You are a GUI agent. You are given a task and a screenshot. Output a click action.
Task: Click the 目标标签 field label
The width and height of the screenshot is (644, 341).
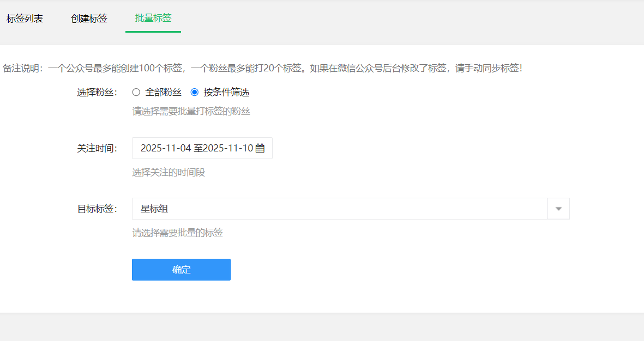click(97, 209)
